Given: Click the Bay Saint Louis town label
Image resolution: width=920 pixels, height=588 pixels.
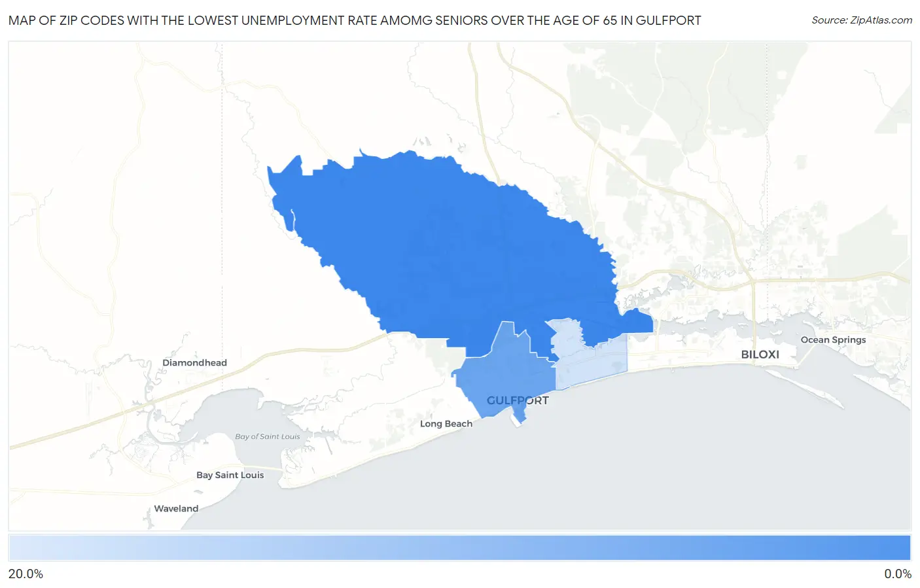Looking at the screenshot, I should tap(230, 476).
